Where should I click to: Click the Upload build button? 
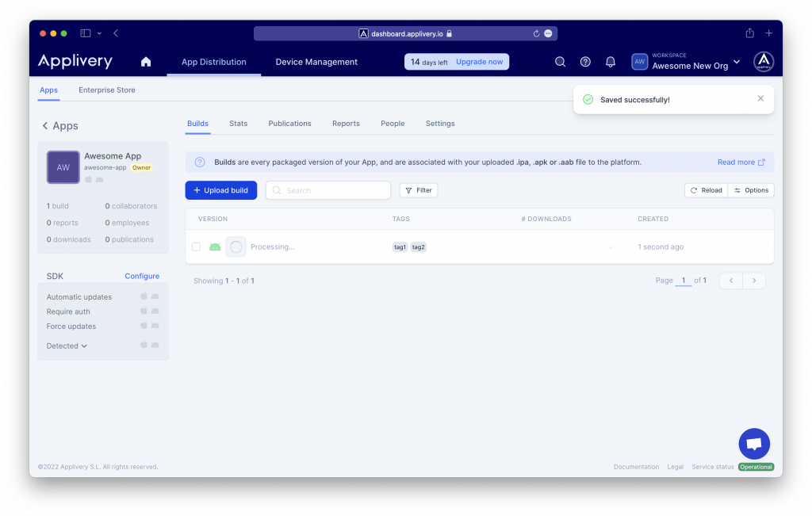(221, 190)
